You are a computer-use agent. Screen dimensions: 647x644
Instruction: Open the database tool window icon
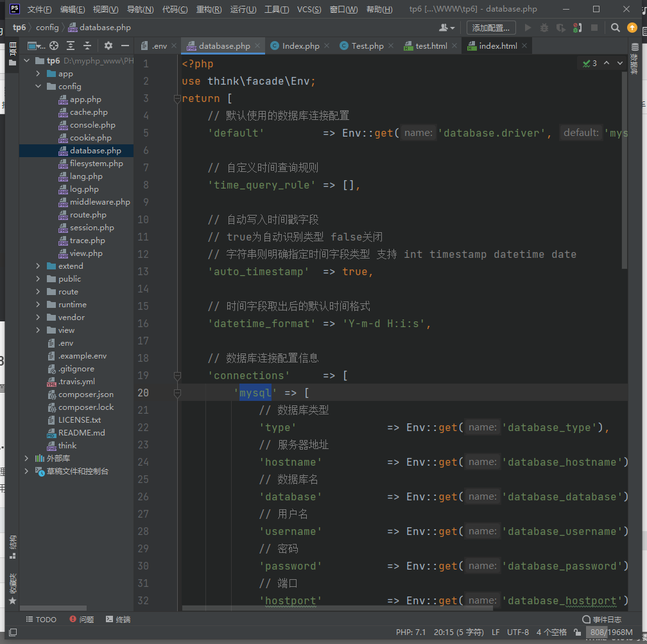tap(635, 58)
